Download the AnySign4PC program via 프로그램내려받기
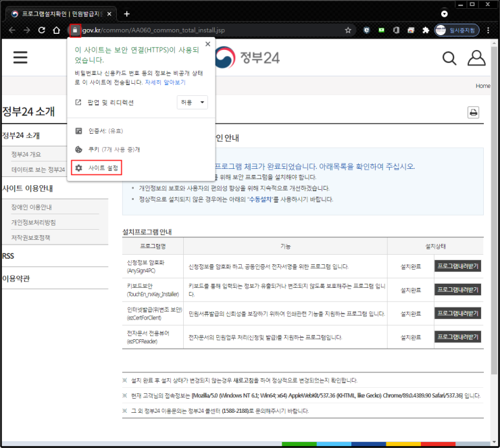This screenshot has width=500, height=448. coord(457,266)
